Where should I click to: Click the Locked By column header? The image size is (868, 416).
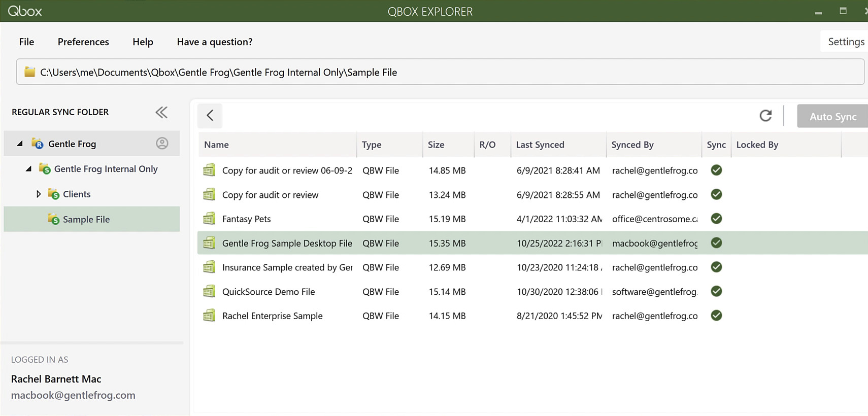[x=786, y=145]
